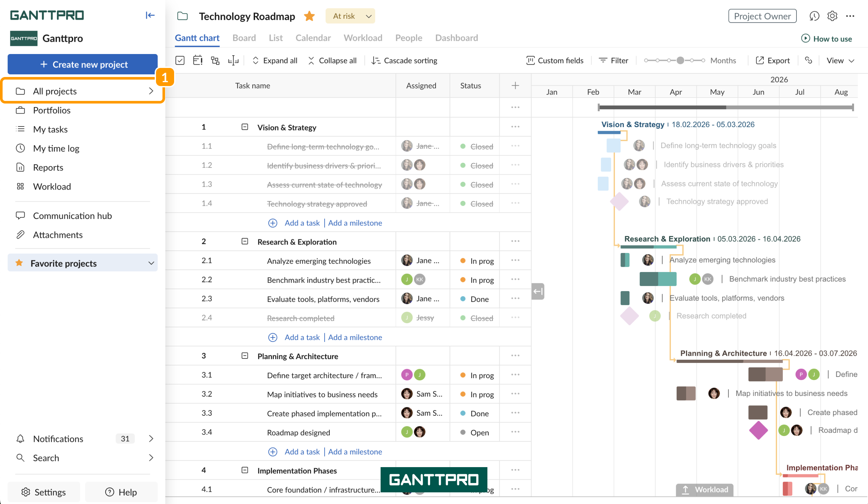
Task: Open Settings at sidebar bottom
Action: [43, 492]
